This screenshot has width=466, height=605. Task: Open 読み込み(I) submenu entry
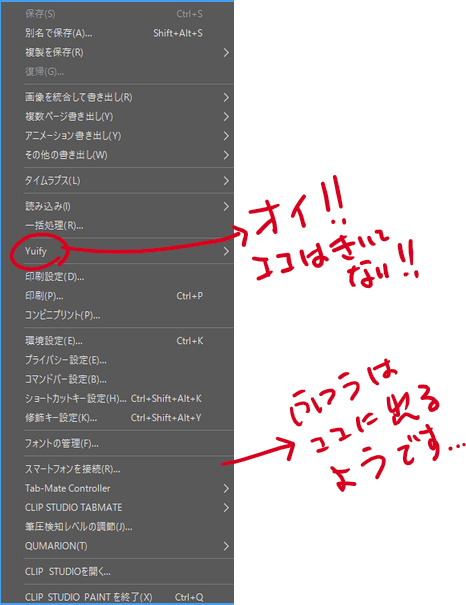tap(117, 206)
